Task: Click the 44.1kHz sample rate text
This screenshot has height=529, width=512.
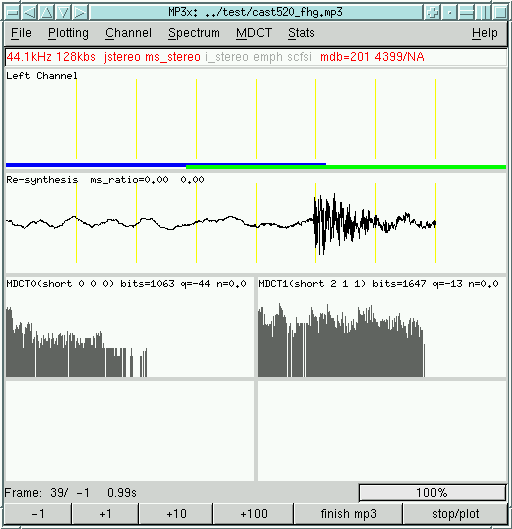Action: point(29,57)
